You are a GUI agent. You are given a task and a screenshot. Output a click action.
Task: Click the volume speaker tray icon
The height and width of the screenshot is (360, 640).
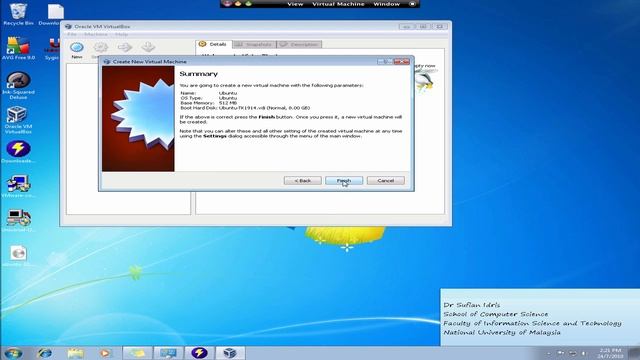[x=584, y=353]
